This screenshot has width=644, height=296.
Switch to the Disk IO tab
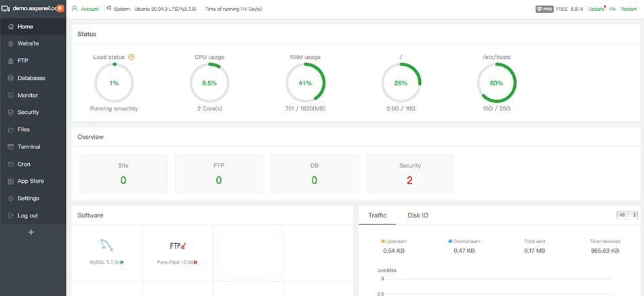tap(418, 215)
